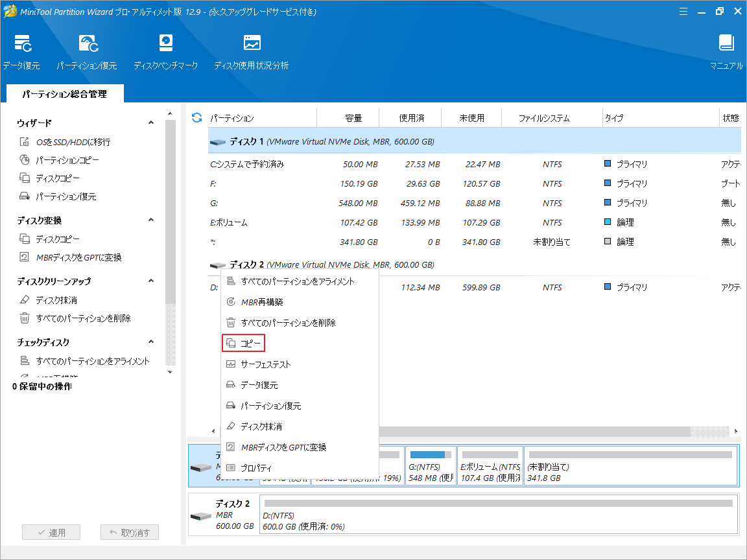
Task: Choose データ復元 from context menu
Action: 300,385
